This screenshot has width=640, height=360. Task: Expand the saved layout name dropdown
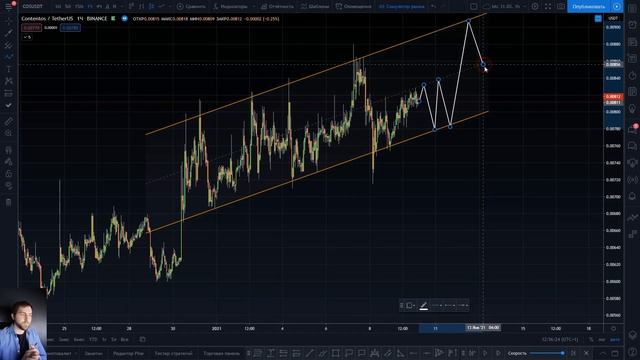point(524,6)
